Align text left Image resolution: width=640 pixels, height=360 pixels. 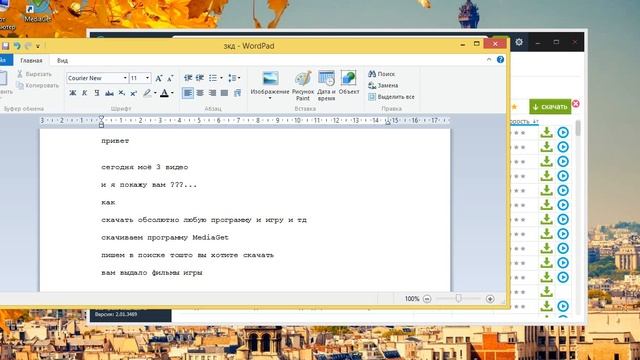(188, 93)
